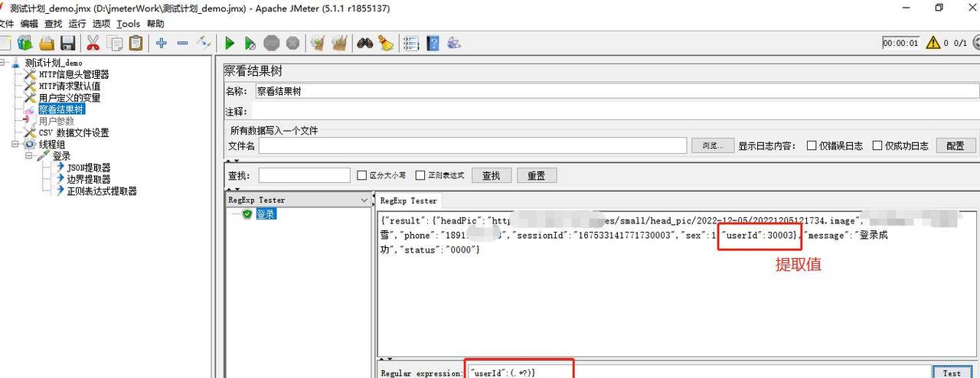Open the 运行 menu
980x378 pixels.
tap(77, 24)
